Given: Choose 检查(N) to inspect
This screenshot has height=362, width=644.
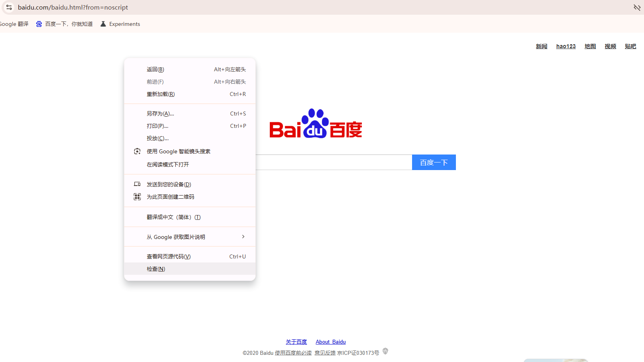Looking at the screenshot, I should coord(190,269).
